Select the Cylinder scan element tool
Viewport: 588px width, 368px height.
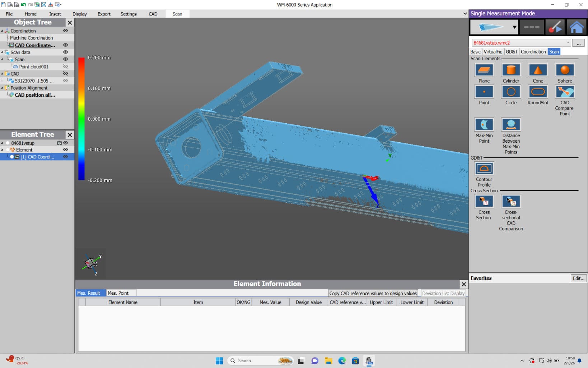click(x=510, y=70)
